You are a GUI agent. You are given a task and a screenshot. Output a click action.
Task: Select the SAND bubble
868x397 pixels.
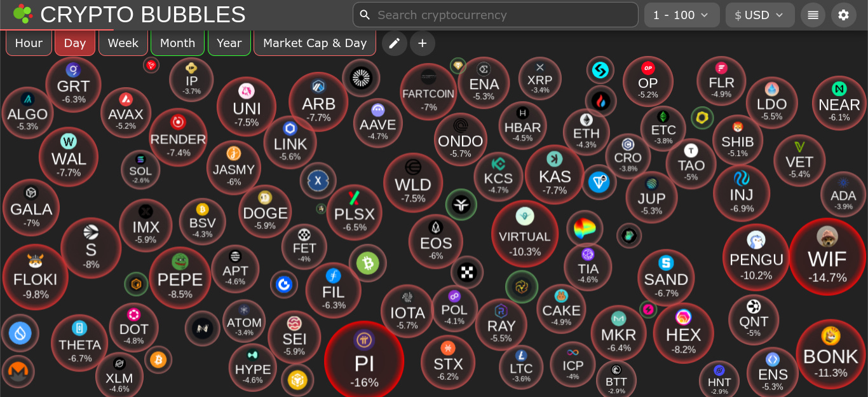tap(666, 278)
